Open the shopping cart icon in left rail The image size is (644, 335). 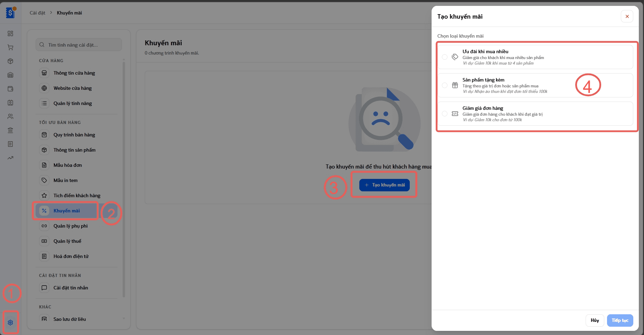point(10,47)
